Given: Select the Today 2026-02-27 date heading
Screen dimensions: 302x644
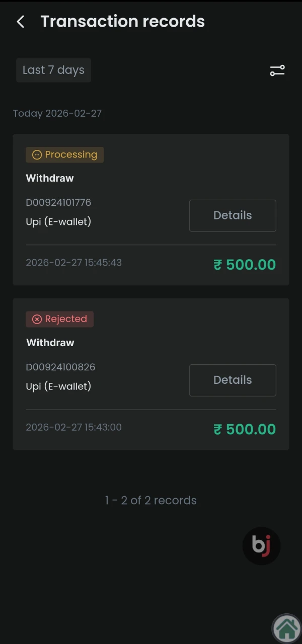Looking at the screenshot, I should point(57,113).
